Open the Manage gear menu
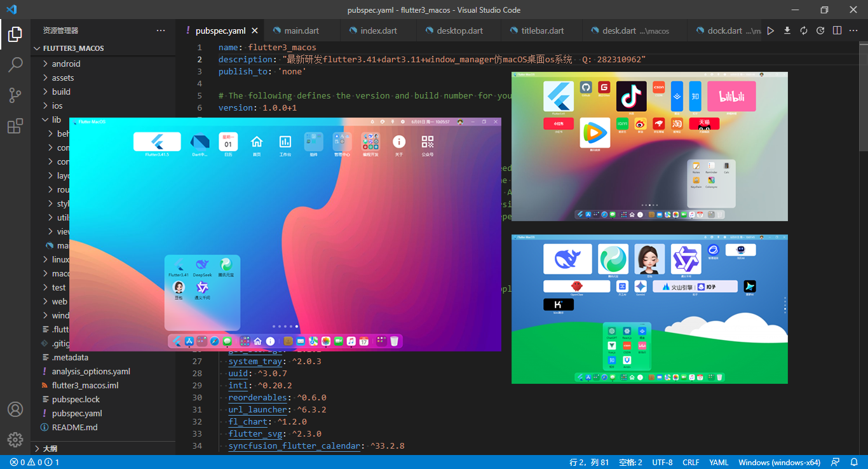This screenshot has height=469, width=868. pos(15,439)
